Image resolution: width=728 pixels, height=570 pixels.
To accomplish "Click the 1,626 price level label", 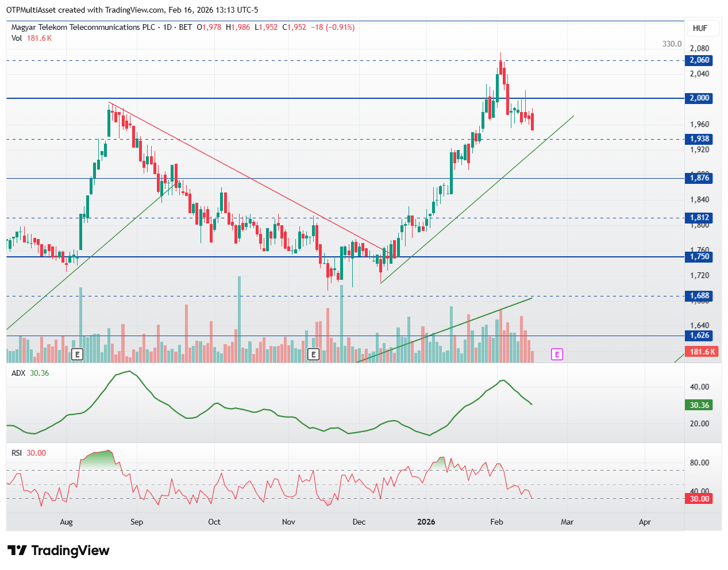I will [x=699, y=336].
